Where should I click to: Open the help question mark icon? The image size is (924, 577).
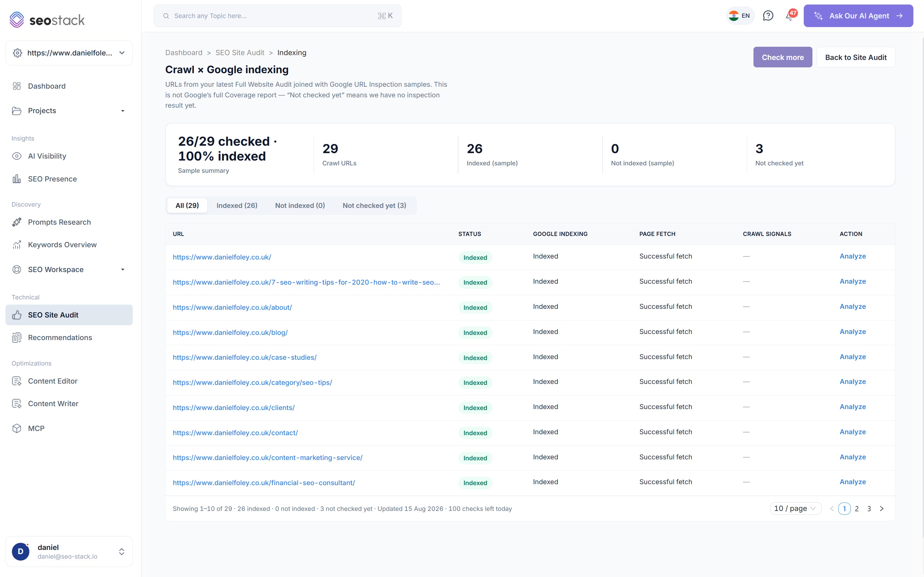point(768,16)
